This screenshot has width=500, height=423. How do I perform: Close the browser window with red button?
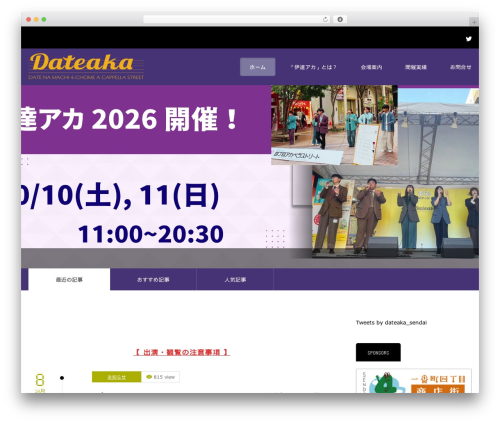29,19
